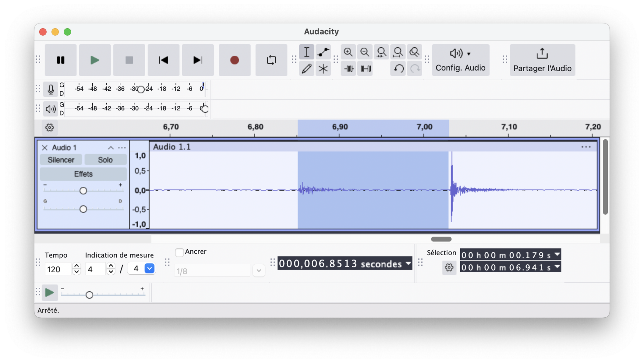
Task: Click time signature numerator field
Action: [x=95, y=269]
